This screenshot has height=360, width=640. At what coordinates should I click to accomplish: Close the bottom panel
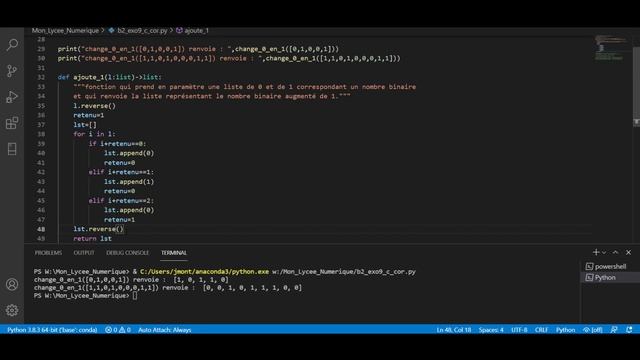point(629,252)
